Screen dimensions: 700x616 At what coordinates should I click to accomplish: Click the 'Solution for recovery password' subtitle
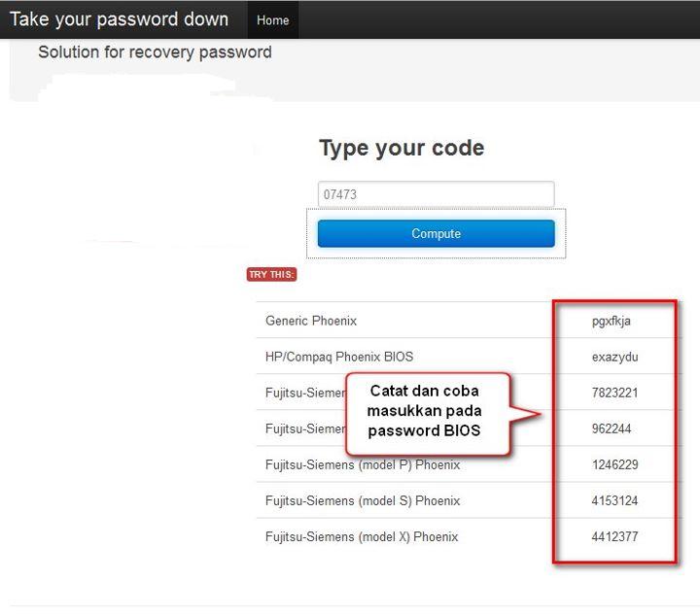click(155, 52)
